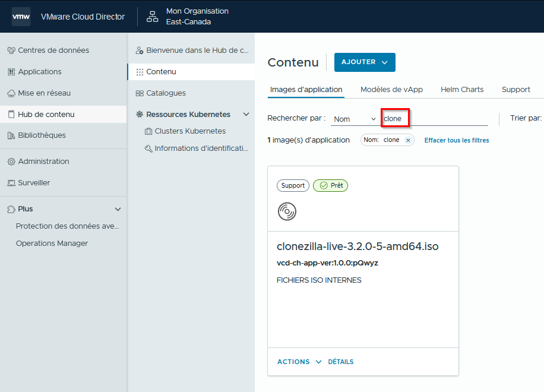
Task: Collapse the Ressources Kubernetes section chevron
Action: coord(246,114)
